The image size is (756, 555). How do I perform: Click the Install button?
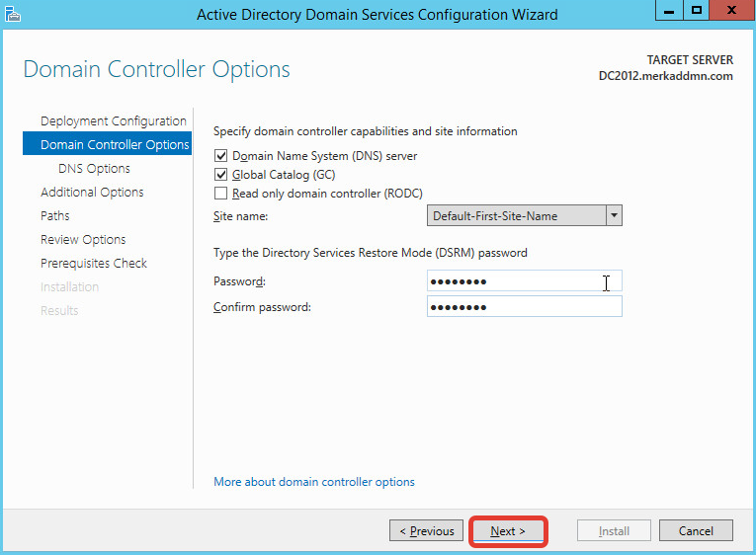point(614,530)
